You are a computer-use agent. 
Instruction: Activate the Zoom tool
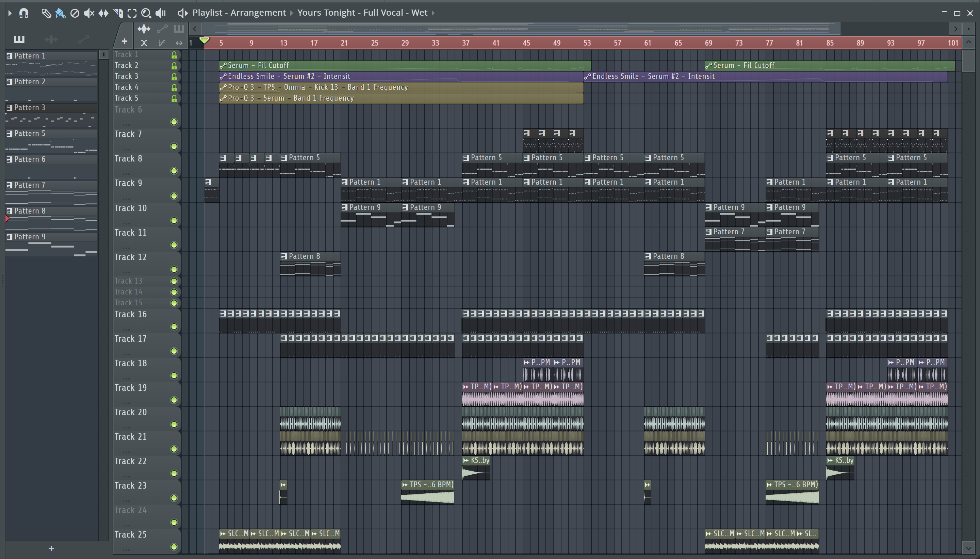point(146,13)
